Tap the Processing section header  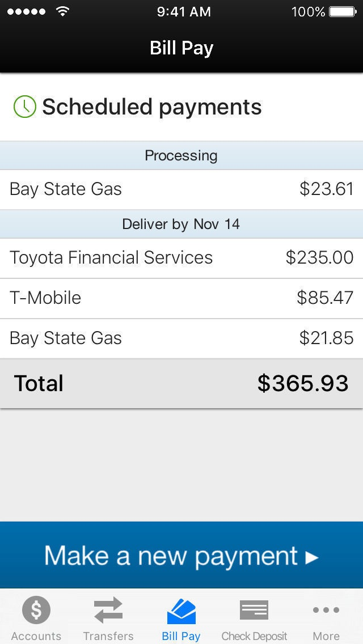(181, 155)
